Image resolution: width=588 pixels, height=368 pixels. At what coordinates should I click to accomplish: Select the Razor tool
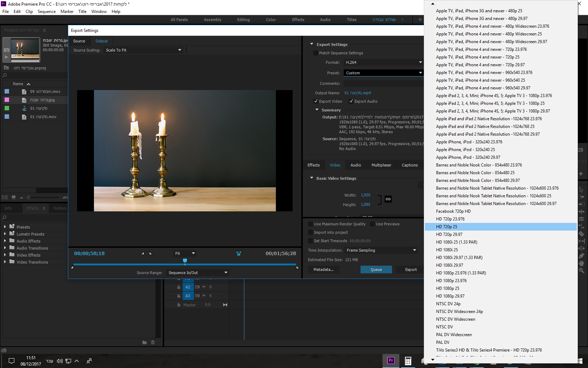[x=581, y=234]
